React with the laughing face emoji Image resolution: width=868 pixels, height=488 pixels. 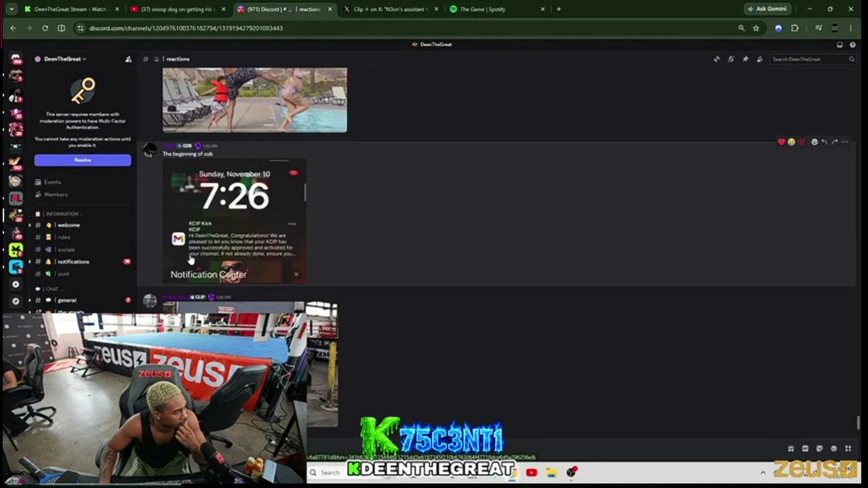tap(791, 142)
